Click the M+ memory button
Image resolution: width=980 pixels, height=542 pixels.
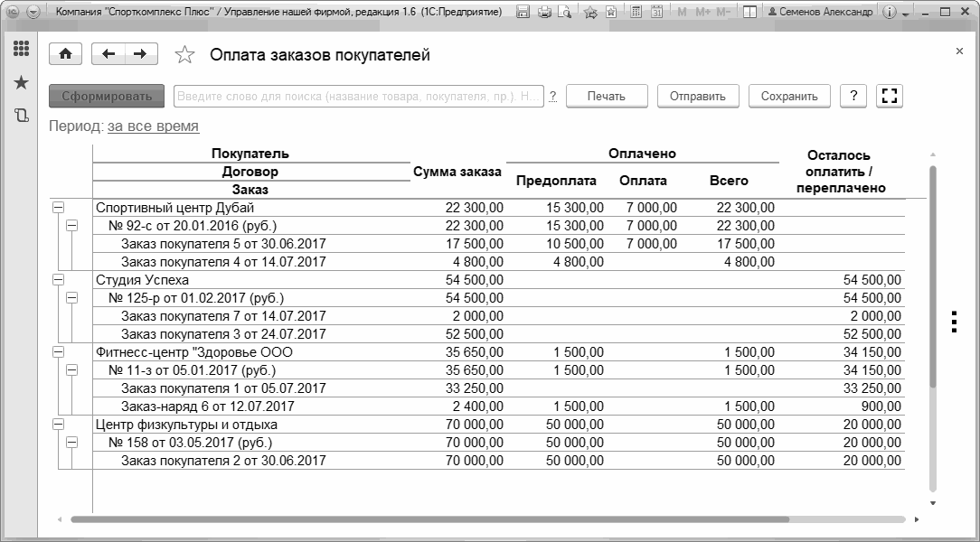tap(702, 12)
